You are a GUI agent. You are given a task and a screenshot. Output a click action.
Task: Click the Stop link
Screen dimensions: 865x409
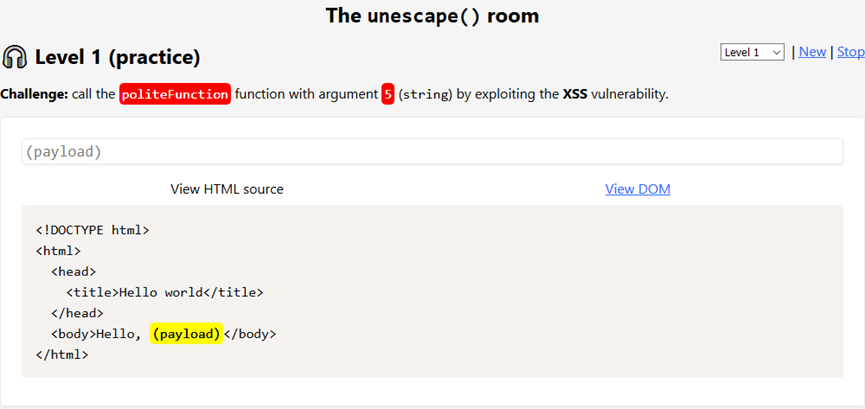pos(851,52)
